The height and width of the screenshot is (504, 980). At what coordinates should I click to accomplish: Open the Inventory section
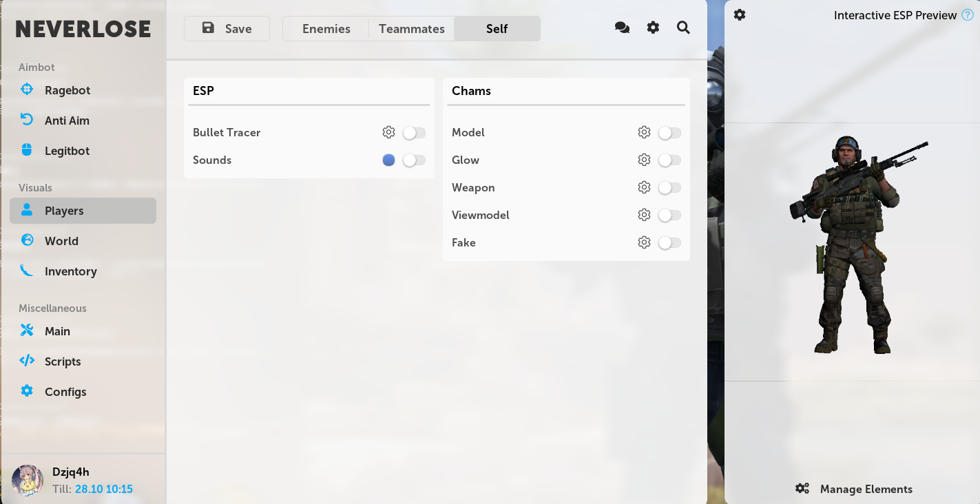tap(83, 271)
